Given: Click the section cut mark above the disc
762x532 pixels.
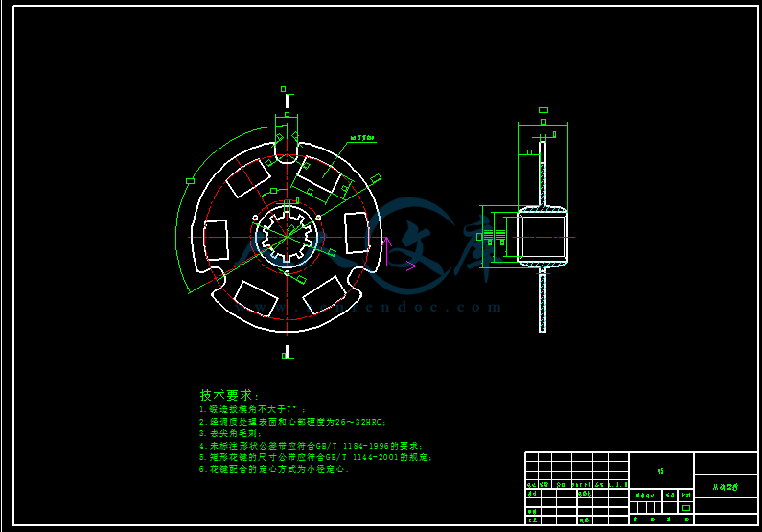Looking at the screenshot, I should click(286, 99).
